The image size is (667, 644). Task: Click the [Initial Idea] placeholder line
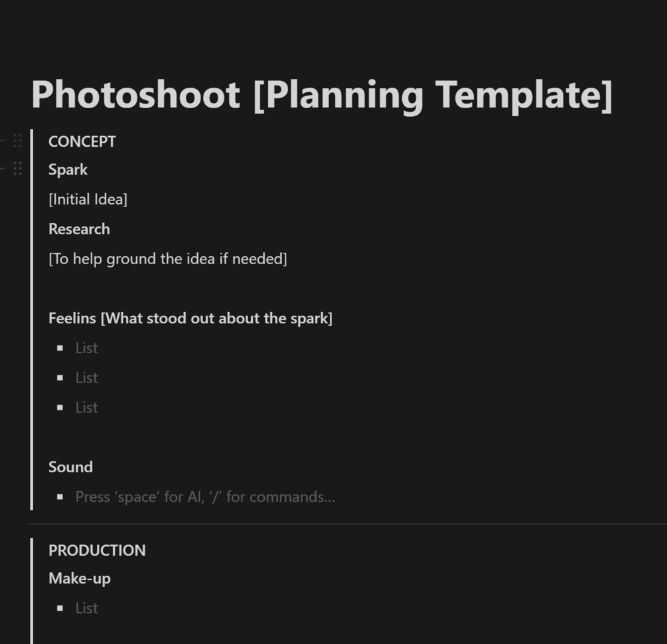click(x=88, y=199)
